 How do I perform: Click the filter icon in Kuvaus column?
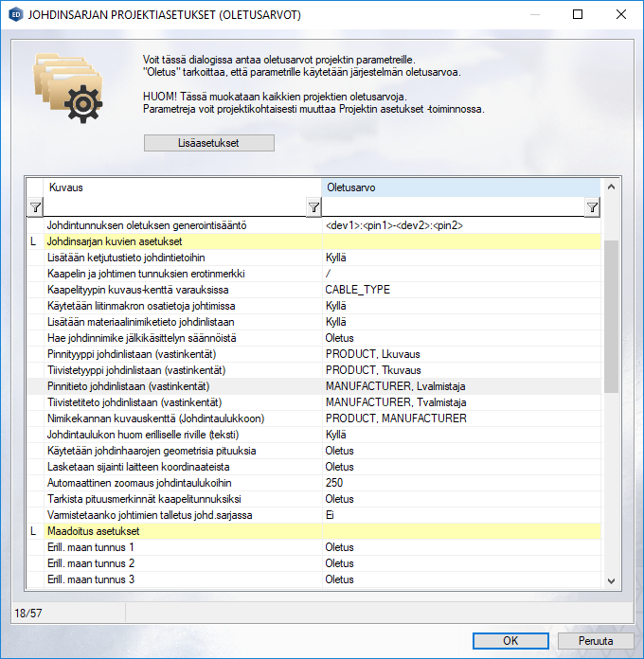pos(313,207)
